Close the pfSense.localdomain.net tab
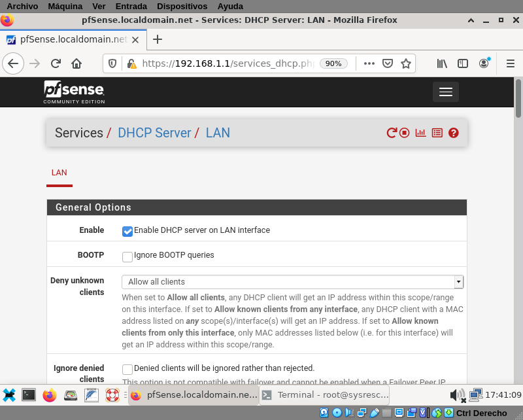Screen dimensions: 523x420 point(135,40)
